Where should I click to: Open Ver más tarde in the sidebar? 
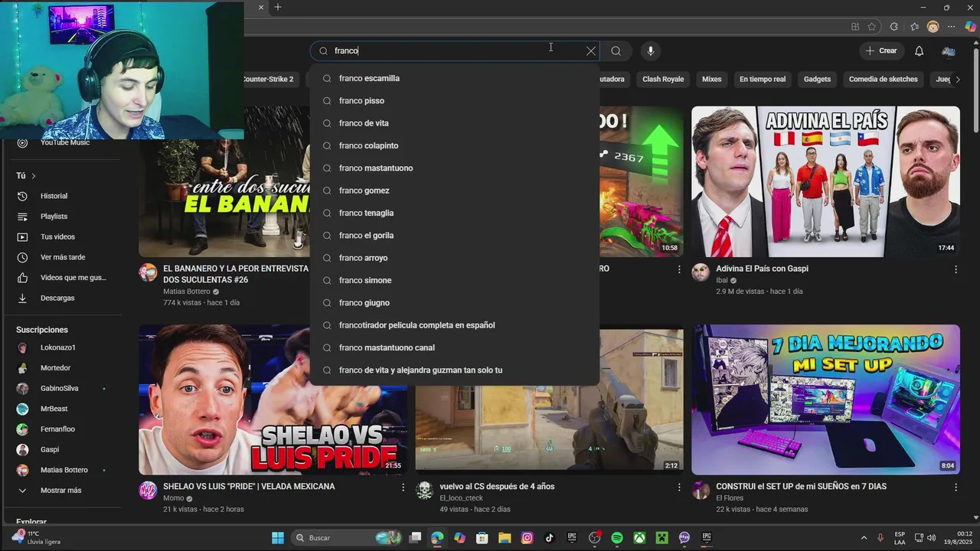63,258
